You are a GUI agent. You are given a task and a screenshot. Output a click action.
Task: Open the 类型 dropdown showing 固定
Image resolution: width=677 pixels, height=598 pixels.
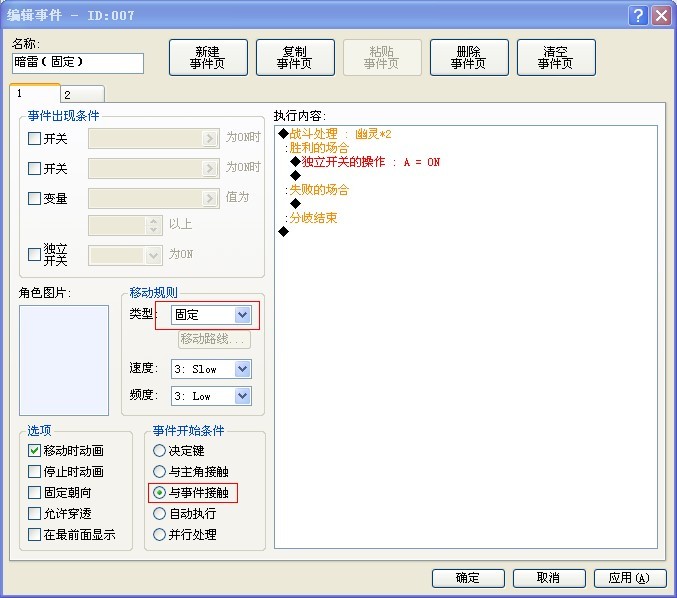(x=211, y=315)
